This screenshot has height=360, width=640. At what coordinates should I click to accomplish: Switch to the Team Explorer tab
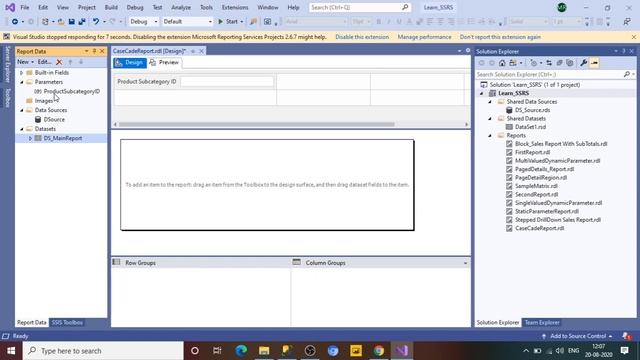pos(542,322)
